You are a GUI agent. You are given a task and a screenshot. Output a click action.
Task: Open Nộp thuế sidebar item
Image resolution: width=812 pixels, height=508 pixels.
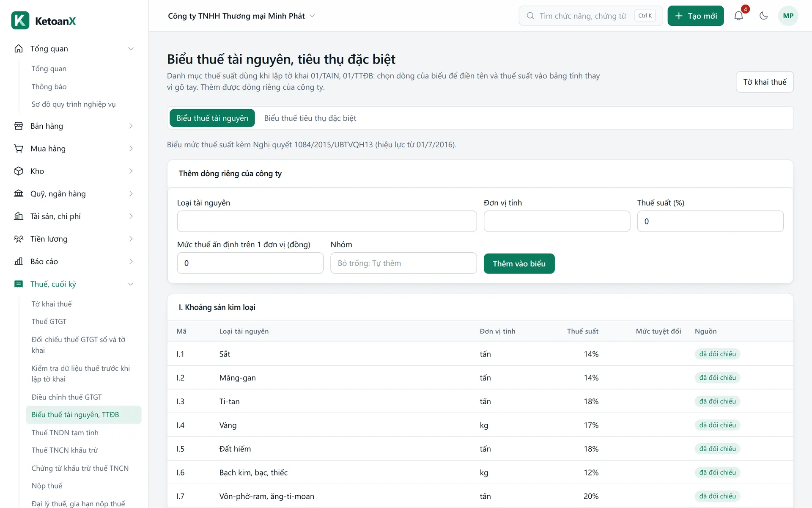[47, 486]
